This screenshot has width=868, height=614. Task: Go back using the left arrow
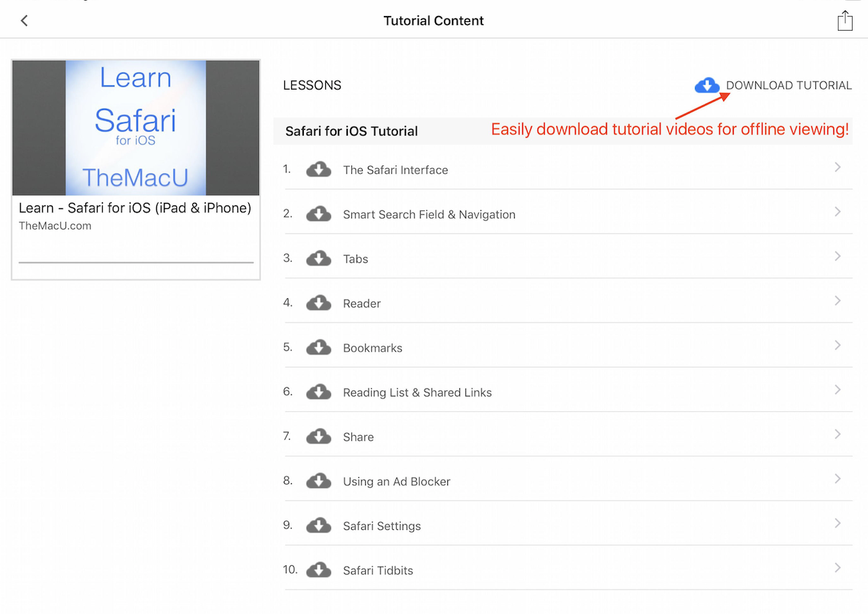[x=24, y=21]
